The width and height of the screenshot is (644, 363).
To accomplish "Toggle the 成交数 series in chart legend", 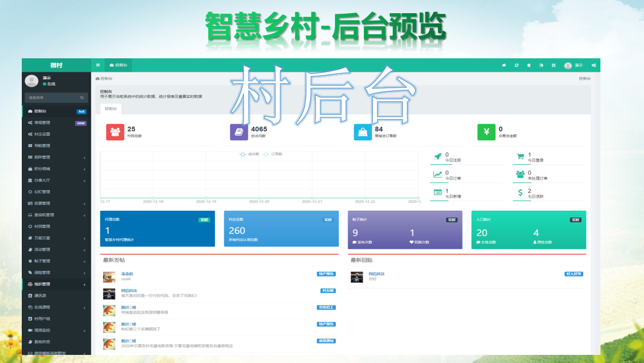I will click(x=249, y=154).
